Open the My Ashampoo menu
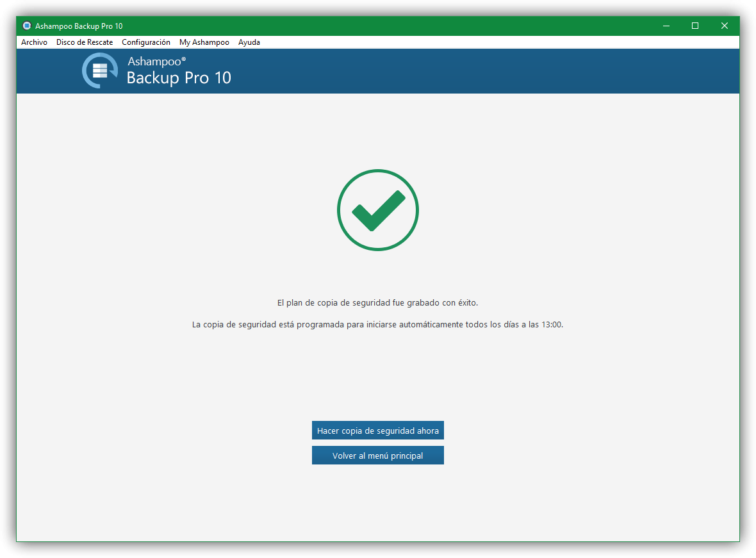Image resolution: width=756 pixels, height=558 pixels. [x=204, y=42]
